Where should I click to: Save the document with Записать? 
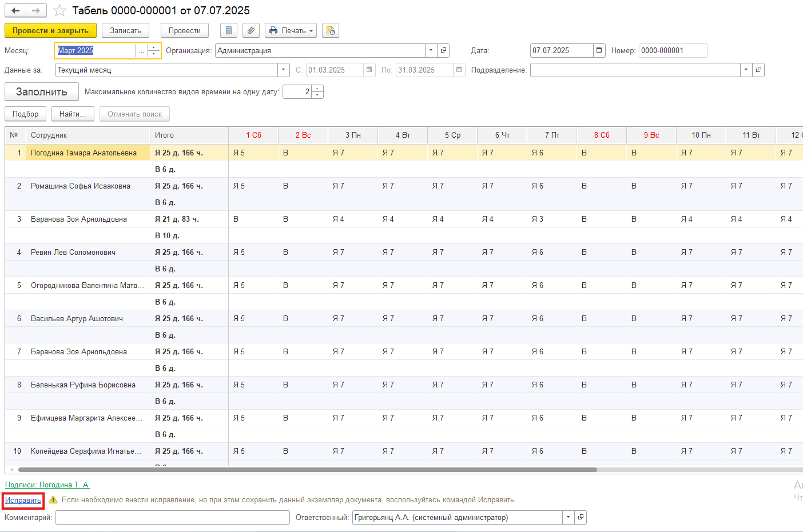[125, 30]
